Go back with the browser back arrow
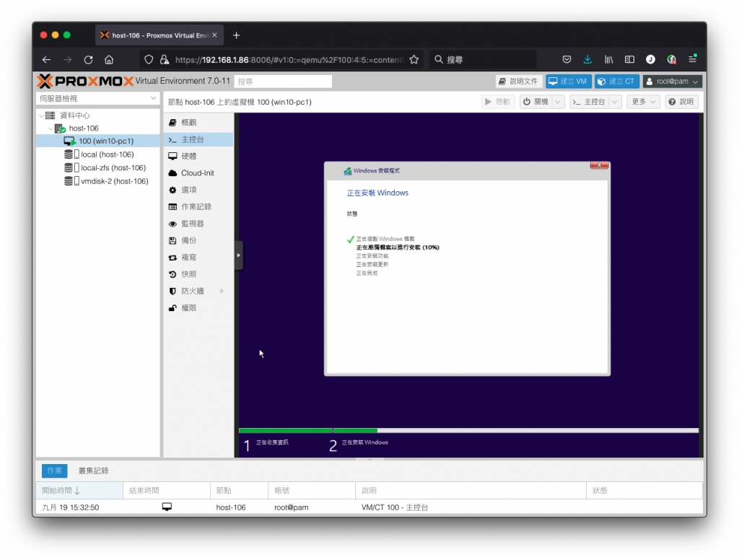 point(46,60)
